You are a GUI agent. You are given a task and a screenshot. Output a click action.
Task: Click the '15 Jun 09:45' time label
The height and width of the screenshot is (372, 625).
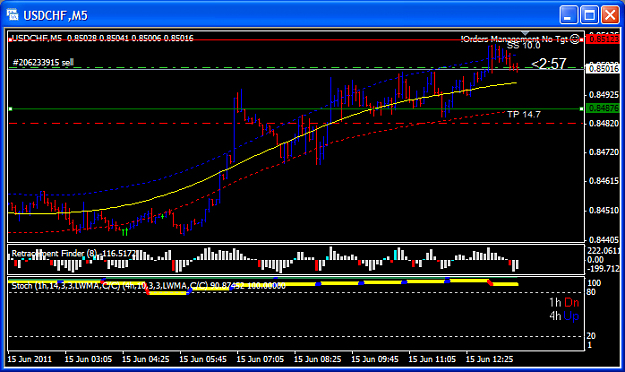(375, 359)
